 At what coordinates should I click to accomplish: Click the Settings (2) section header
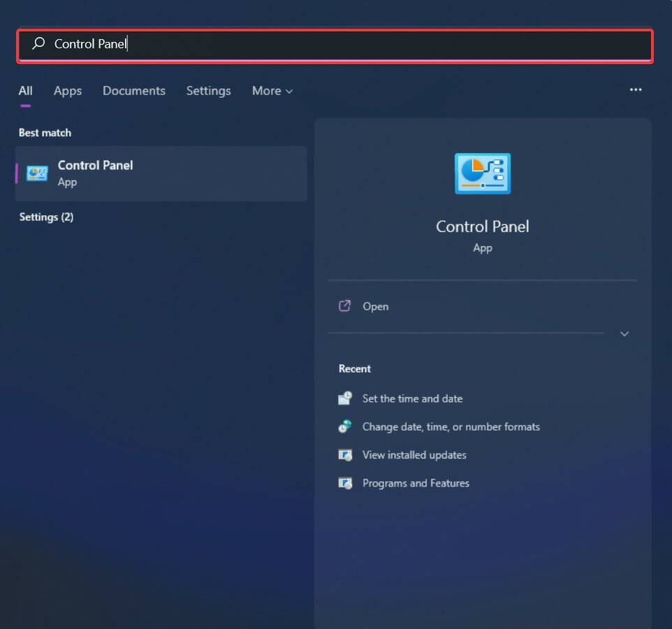point(46,217)
